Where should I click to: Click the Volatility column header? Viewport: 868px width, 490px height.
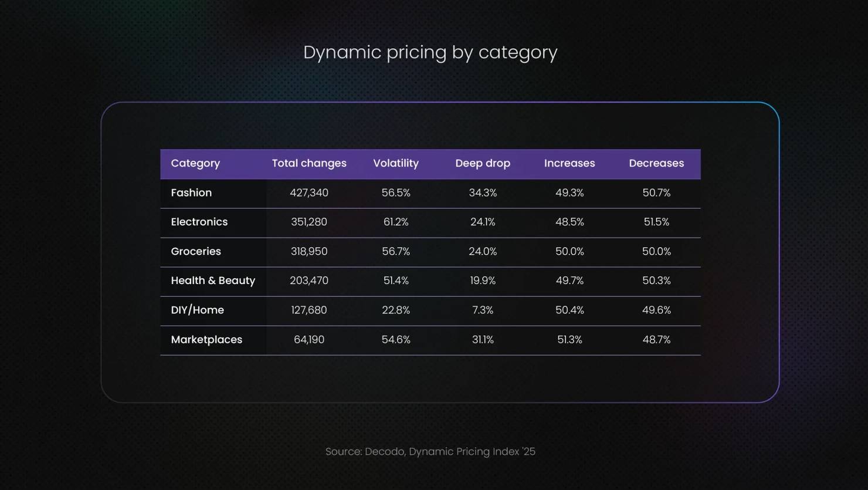click(x=396, y=163)
